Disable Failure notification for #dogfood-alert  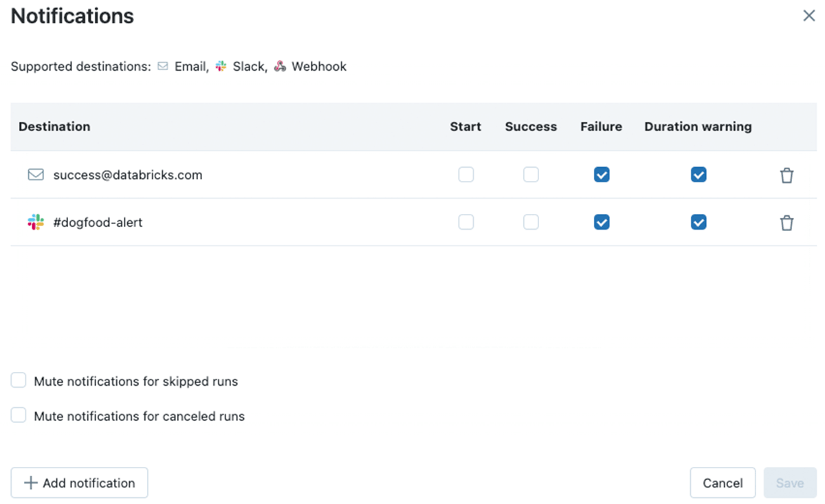coord(602,222)
